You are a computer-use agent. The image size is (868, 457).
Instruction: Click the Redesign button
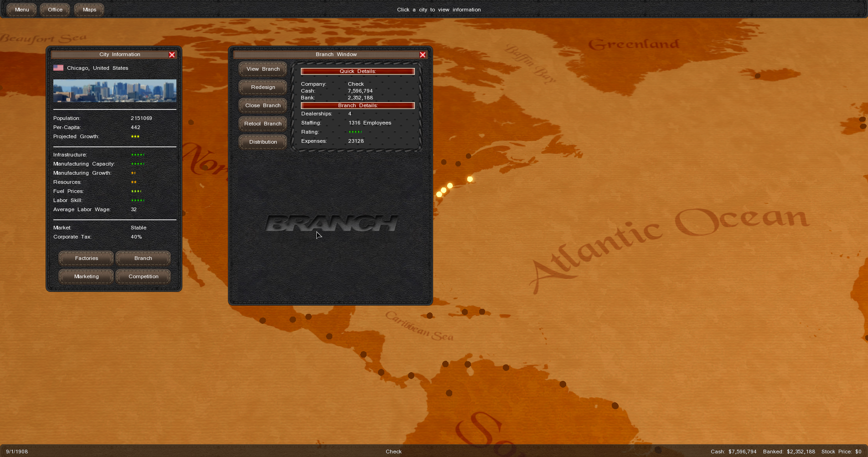click(263, 87)
